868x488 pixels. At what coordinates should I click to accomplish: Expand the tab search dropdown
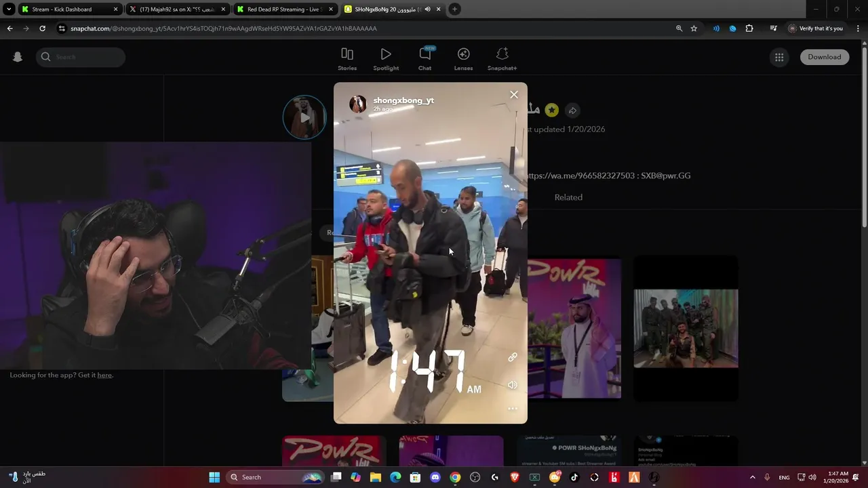9,9
